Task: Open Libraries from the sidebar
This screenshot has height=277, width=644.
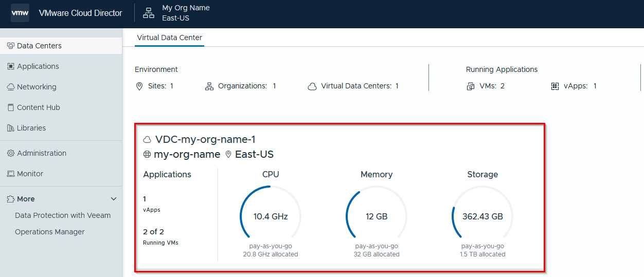Action: (x=61, y=128)
